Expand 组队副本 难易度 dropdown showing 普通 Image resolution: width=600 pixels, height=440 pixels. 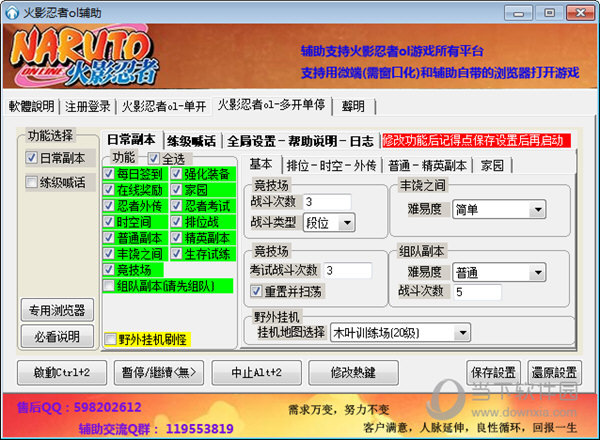(x=499, y=272)
